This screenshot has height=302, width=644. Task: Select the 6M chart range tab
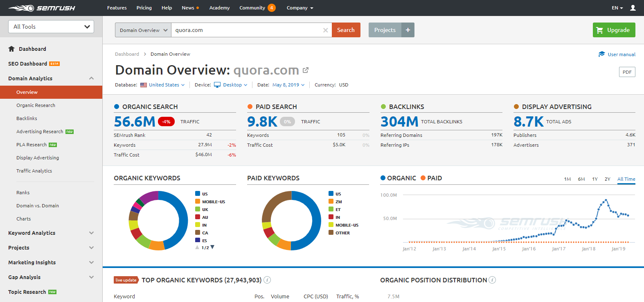click(x=581, y=179)
